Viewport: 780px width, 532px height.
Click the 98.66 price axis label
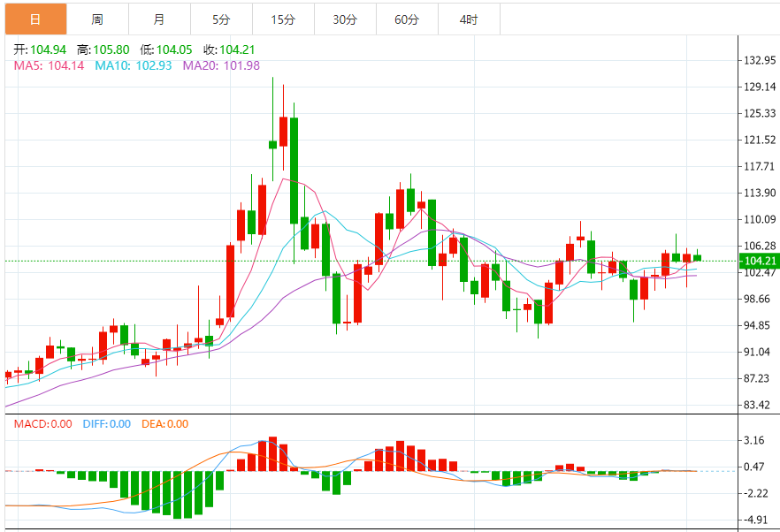coord(757,300)
